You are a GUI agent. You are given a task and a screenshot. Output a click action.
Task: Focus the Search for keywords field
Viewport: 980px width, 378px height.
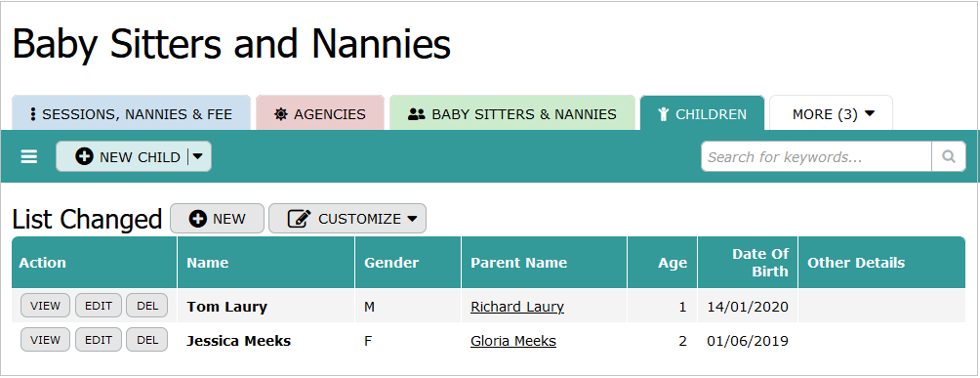point(816,156)
